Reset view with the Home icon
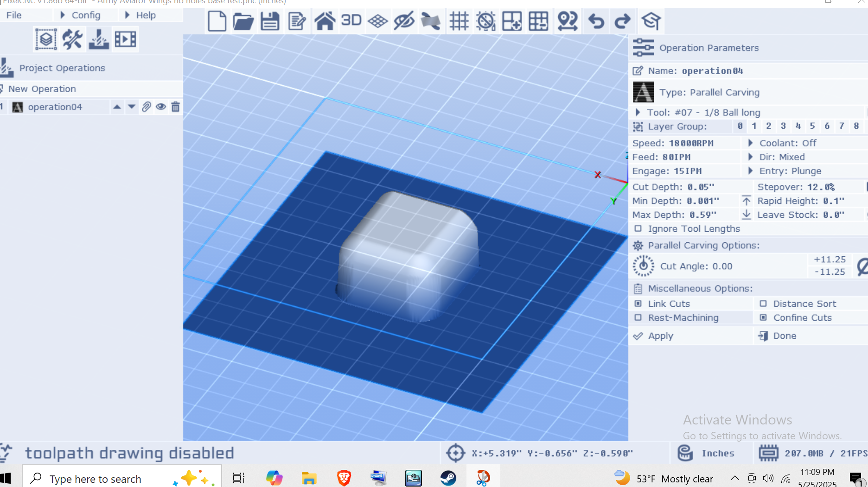 pyautogui.click(x=325, y=21)
